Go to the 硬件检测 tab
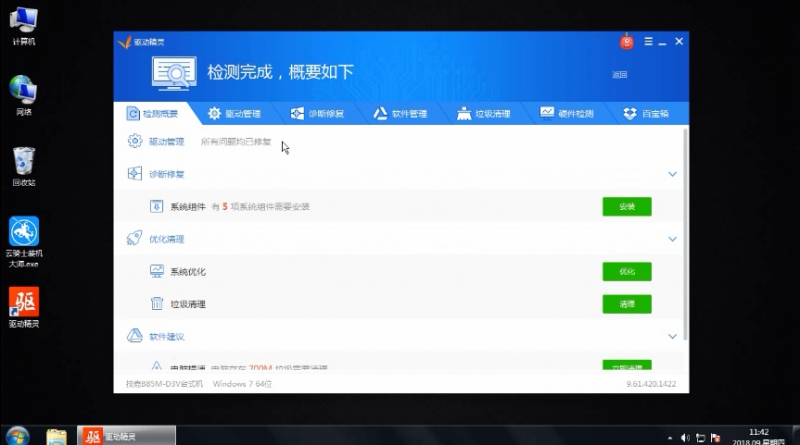This screenshot has width=800, height=445. (x=567, y=113)
